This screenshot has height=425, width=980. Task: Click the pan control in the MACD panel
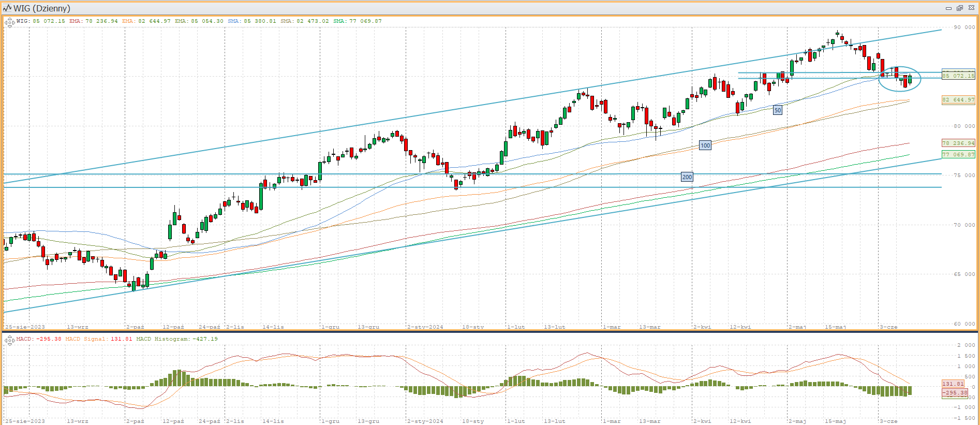coord(9,340)
